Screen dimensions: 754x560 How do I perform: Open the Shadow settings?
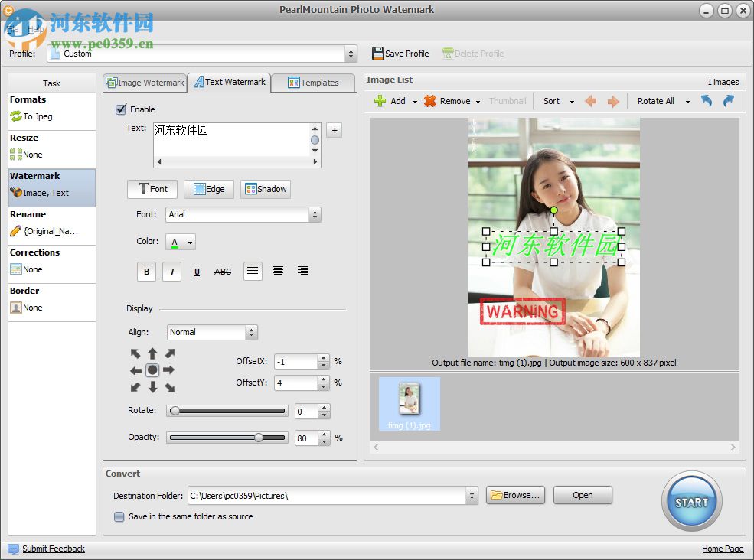point(265,189)
